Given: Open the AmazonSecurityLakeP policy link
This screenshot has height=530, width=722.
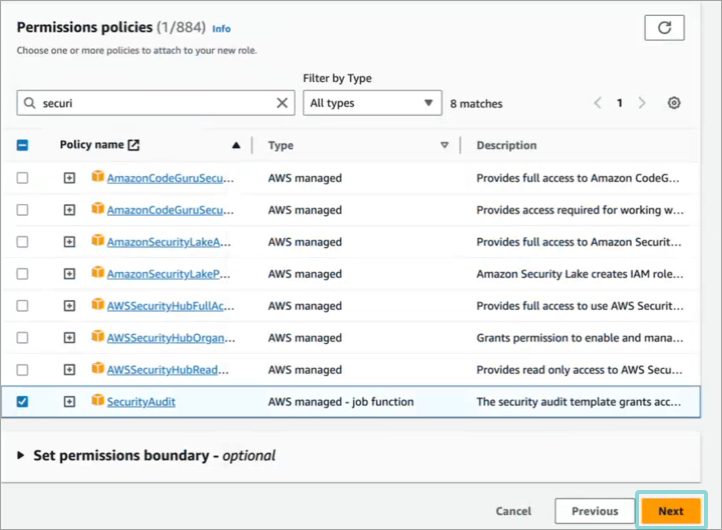Looking at the screenshot, I should [169, 274].
